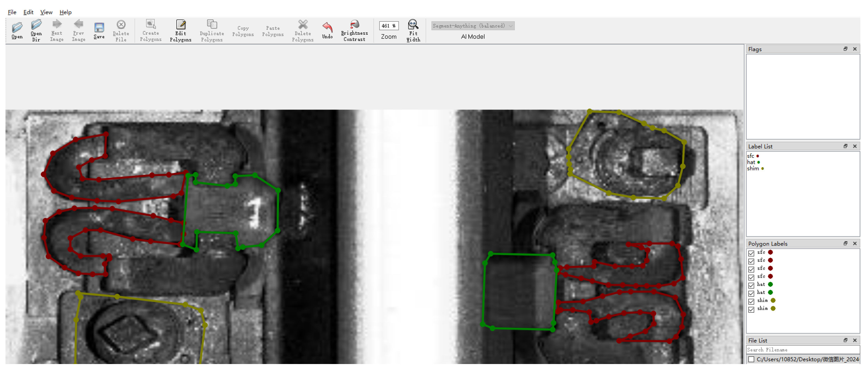The image size is (868, 372).
Task: Open the File menu
Action: point(12,12)
